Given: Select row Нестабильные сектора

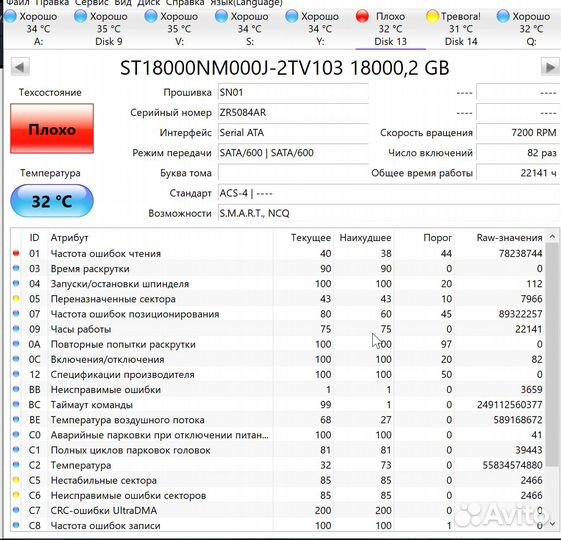Looking at the screenshot, I should (278, 480).
